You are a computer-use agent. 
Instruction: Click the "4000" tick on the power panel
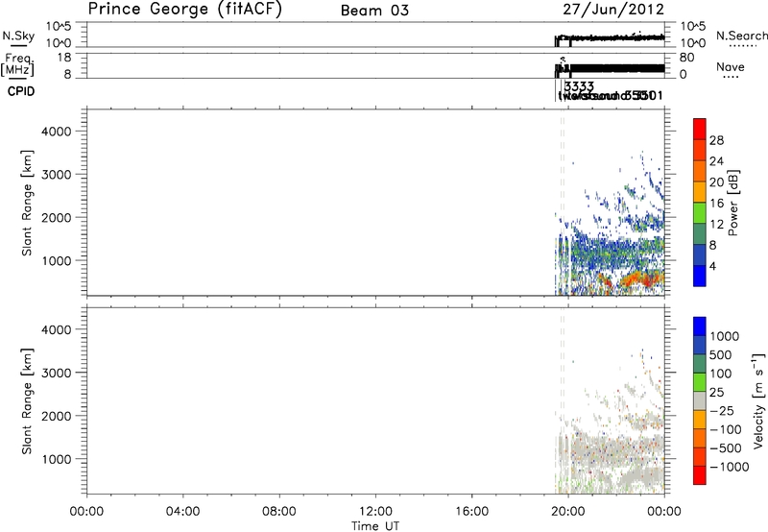tap(57, 132)
